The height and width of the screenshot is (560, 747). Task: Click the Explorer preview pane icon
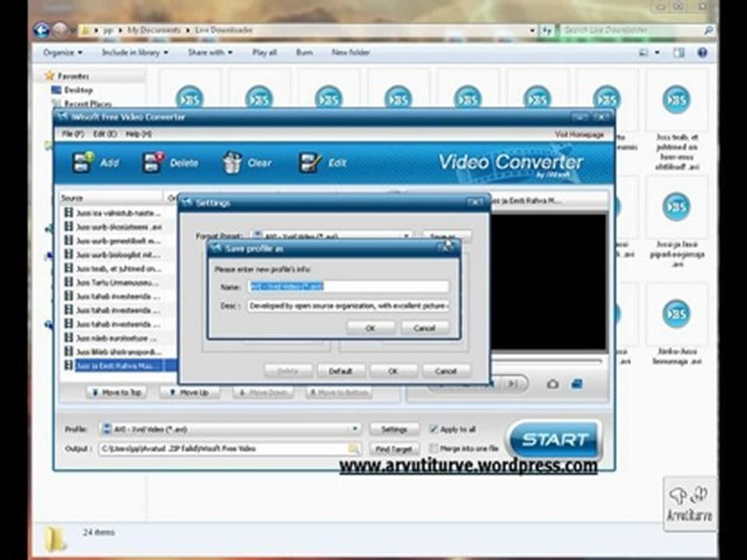click(679, 52)
